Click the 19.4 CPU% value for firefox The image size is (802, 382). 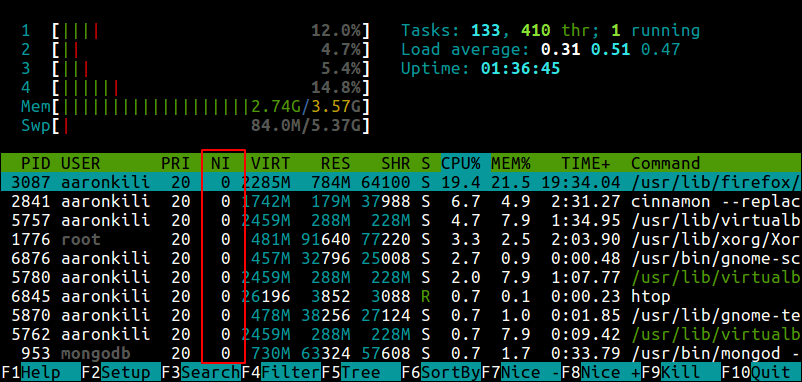(x=461, y=182)
